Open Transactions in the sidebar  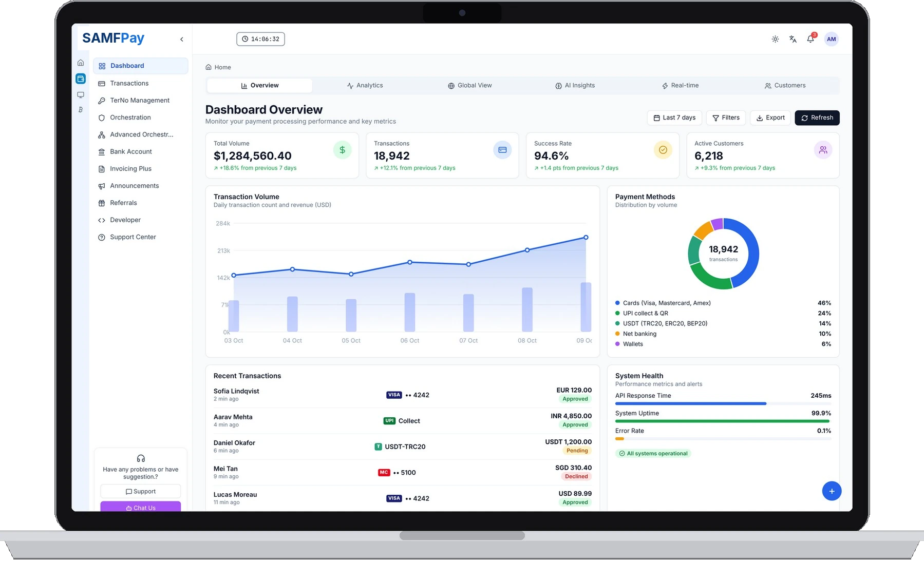click(141, 83)
